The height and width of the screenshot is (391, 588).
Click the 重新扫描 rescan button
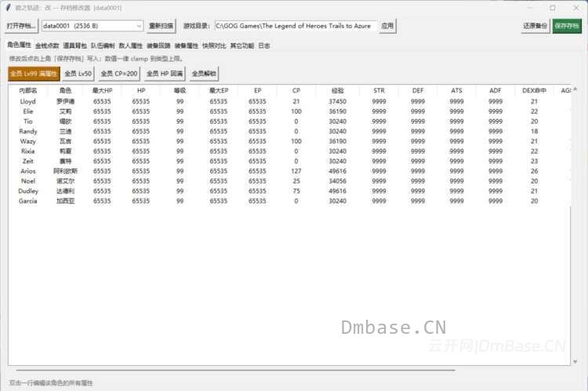click(x=161, y=26)
